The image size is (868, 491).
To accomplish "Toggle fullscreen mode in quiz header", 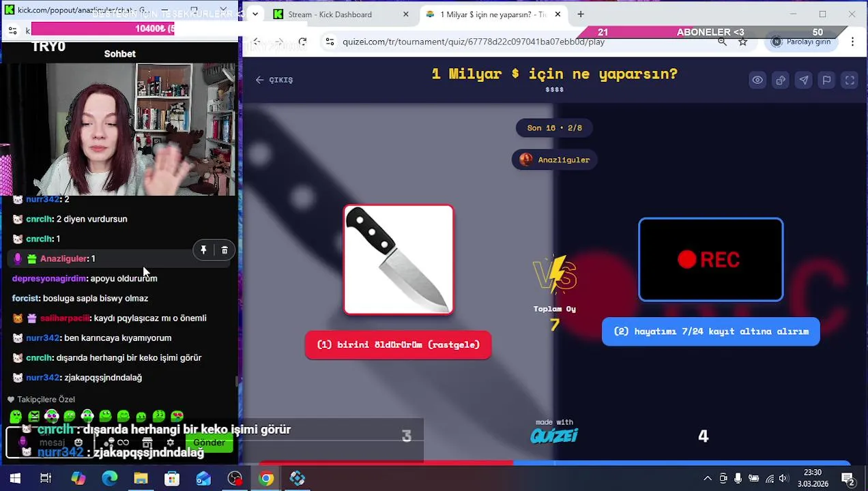I will (850, 80).
